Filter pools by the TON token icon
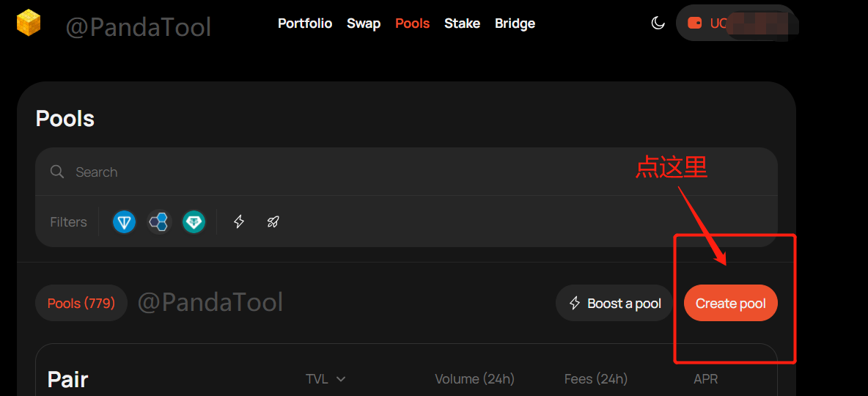This screenshot has height=396, width=868. pos(125,221)
